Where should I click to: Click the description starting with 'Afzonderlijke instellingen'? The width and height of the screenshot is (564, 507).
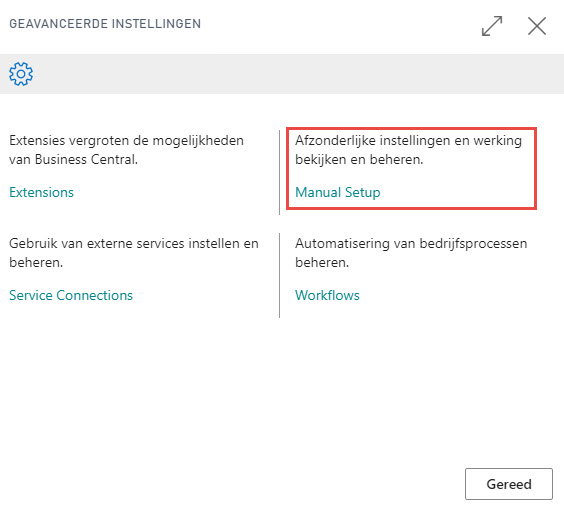point(408,150)
